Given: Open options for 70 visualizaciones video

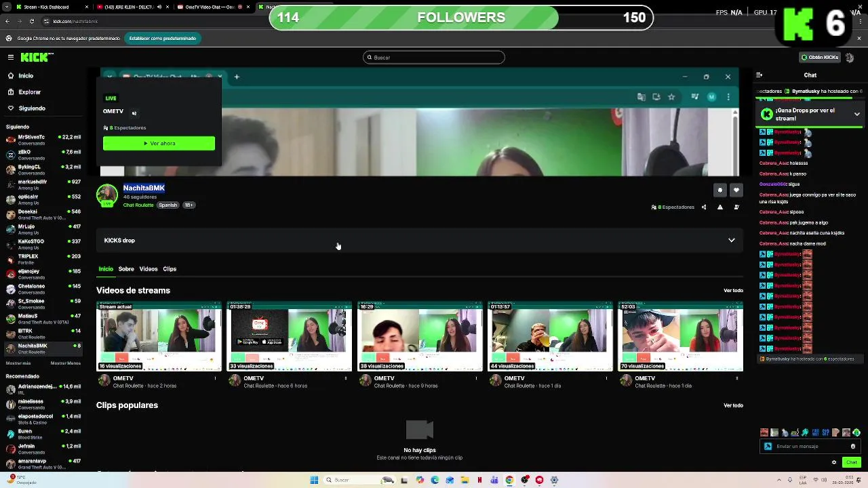Looking at the screenshot, I should click(737, 378).
